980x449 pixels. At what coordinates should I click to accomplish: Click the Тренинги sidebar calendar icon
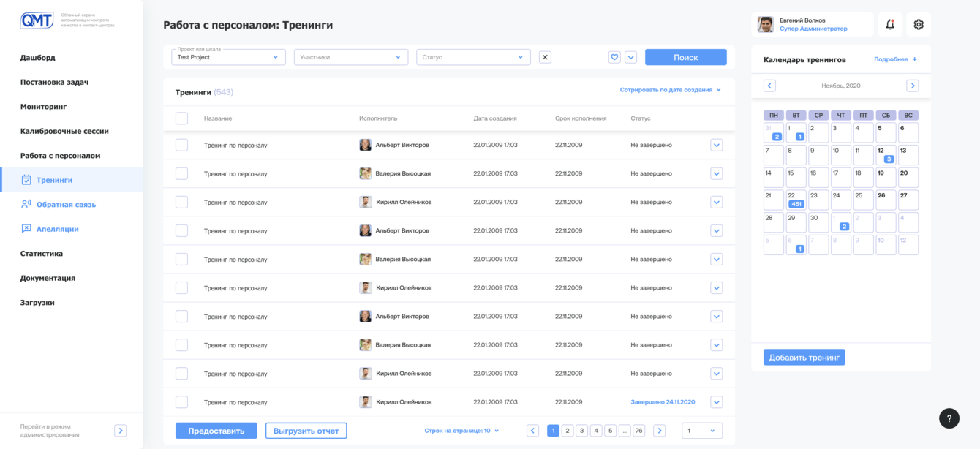point(26,180)
